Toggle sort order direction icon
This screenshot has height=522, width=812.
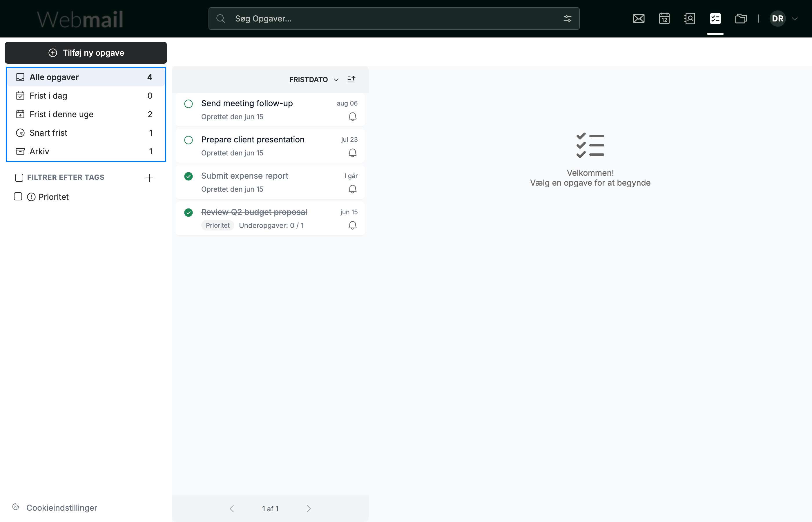pos(351,79)
